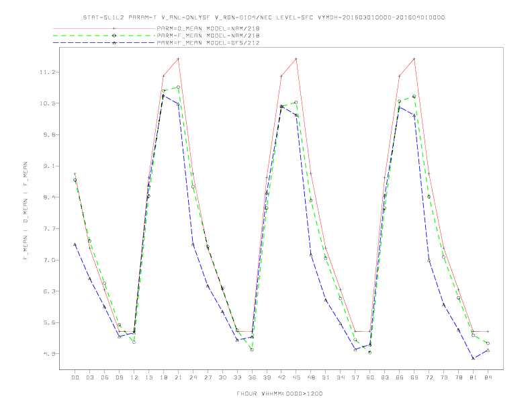
Task: Select legend entry PARM=F_MEAN MODEL=GFS/212
Action: (208, 43)
